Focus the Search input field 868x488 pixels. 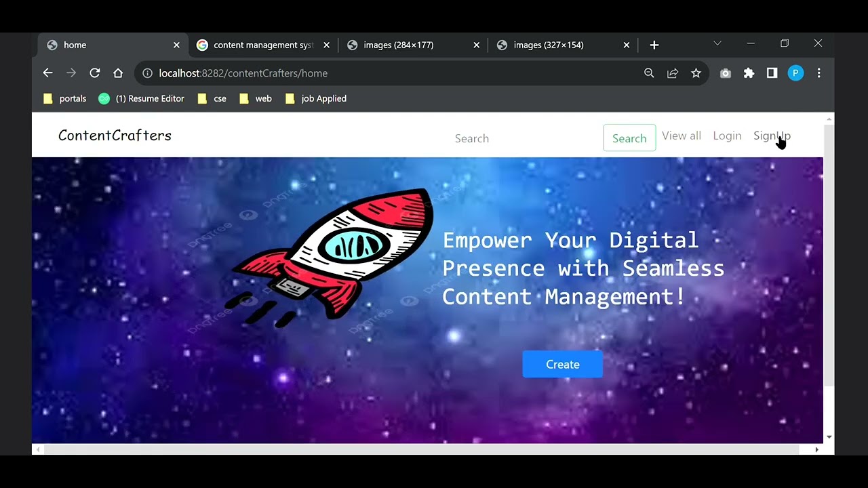pyautogui.click(x=523, y=138)
